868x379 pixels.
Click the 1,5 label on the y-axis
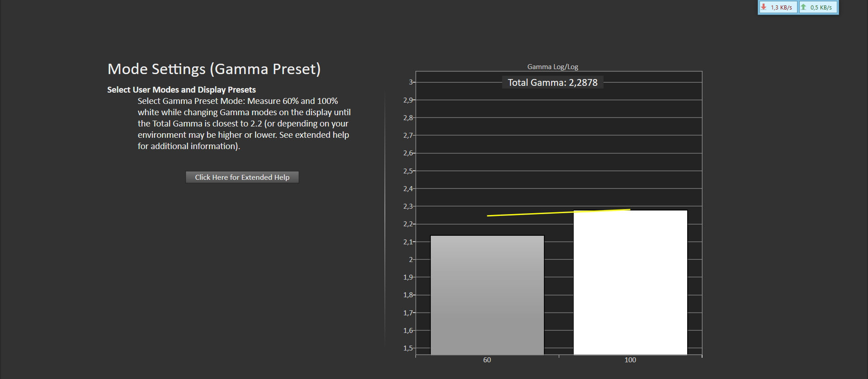(408, 348)
